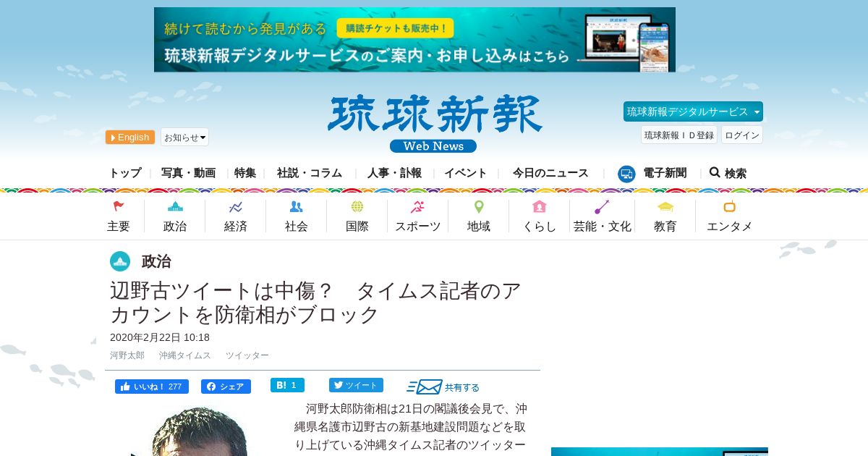Click the people icon above 社会

[x=297, y=207]
